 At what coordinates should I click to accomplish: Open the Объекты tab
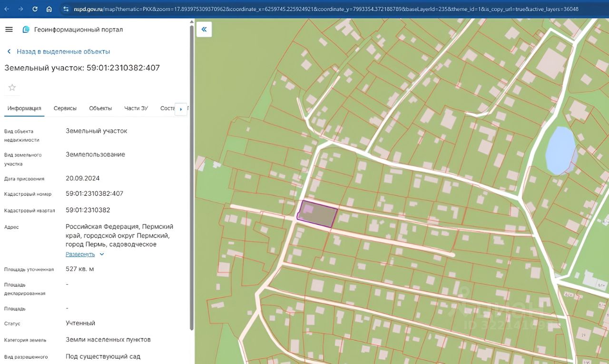100,108
